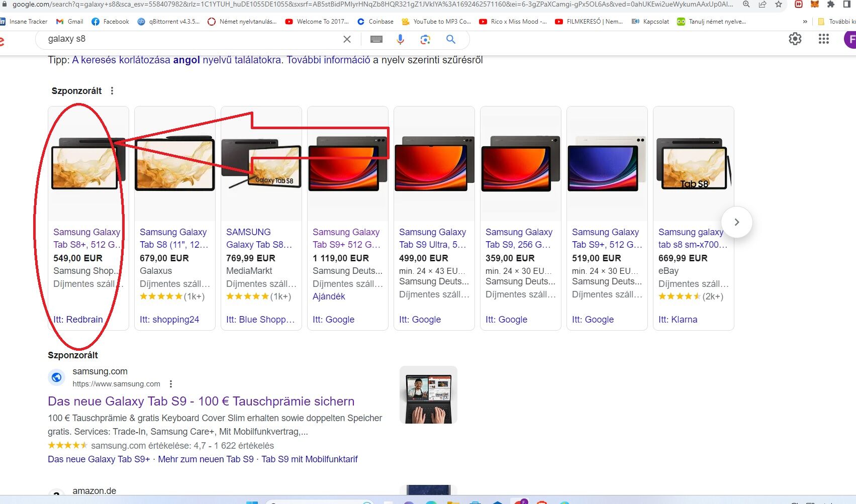This screenshot has height=504, width=856.
Task: Open the samsung.com ad laptop thumbnail
Action: pyautogui.click(x=428, y=395)
